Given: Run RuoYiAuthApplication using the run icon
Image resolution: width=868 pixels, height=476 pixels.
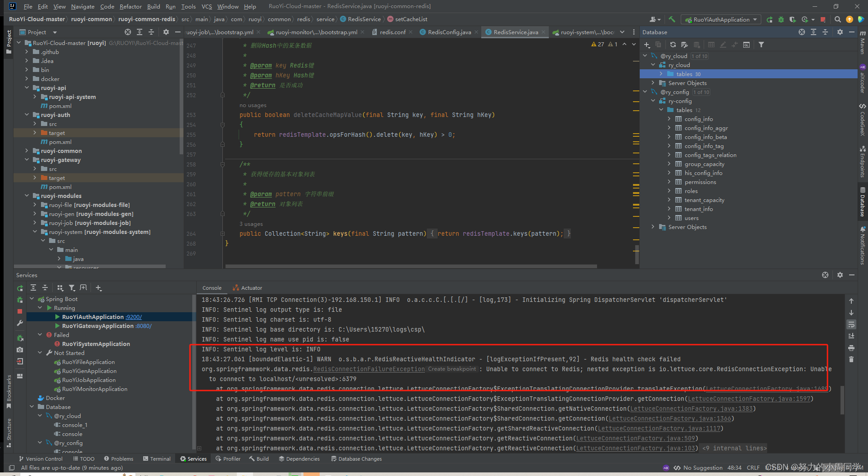Looking at the screenshot, I should click(769, 19).
